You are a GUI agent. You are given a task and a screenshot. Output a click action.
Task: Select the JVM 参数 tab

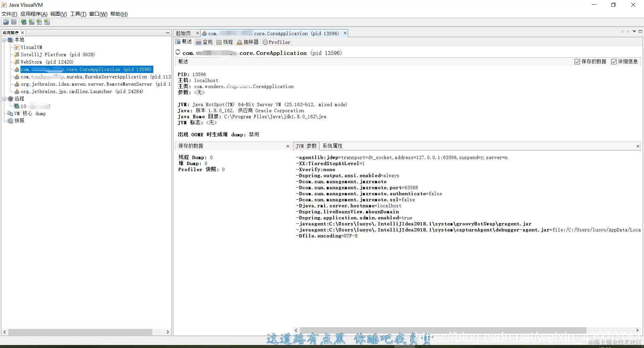coord(306,146)
